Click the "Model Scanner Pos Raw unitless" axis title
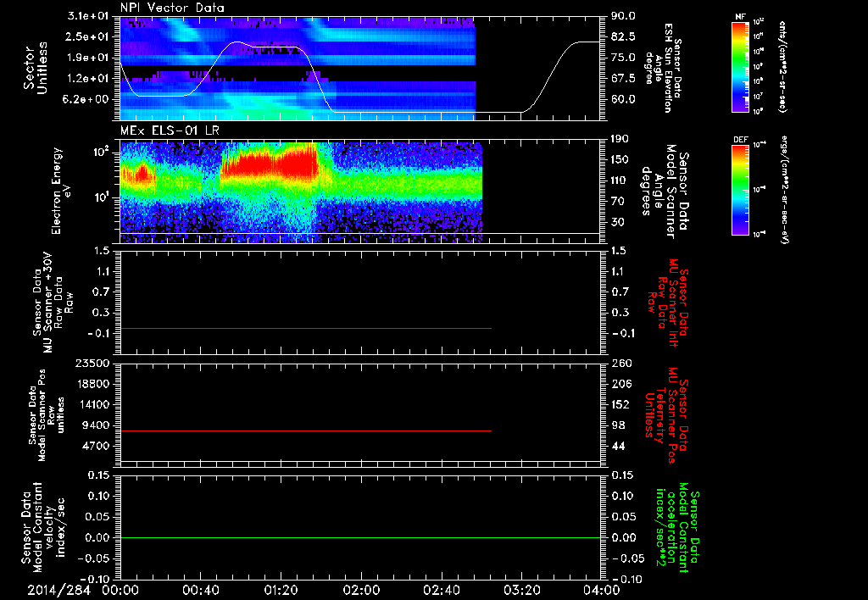868x600 pixels. (46, 415)
